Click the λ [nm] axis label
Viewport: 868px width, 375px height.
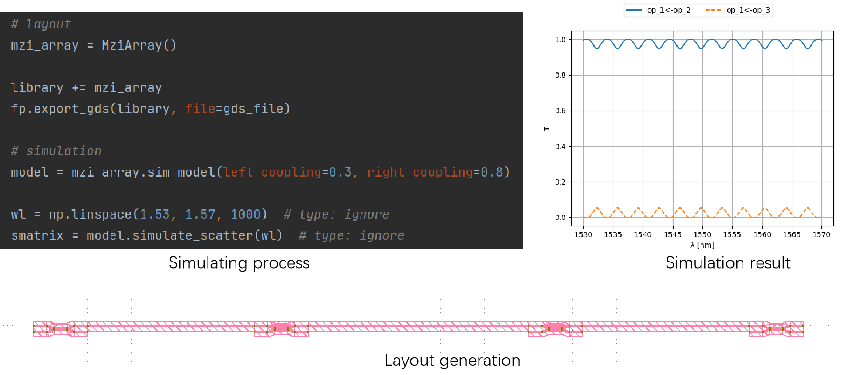pos(702,245)
